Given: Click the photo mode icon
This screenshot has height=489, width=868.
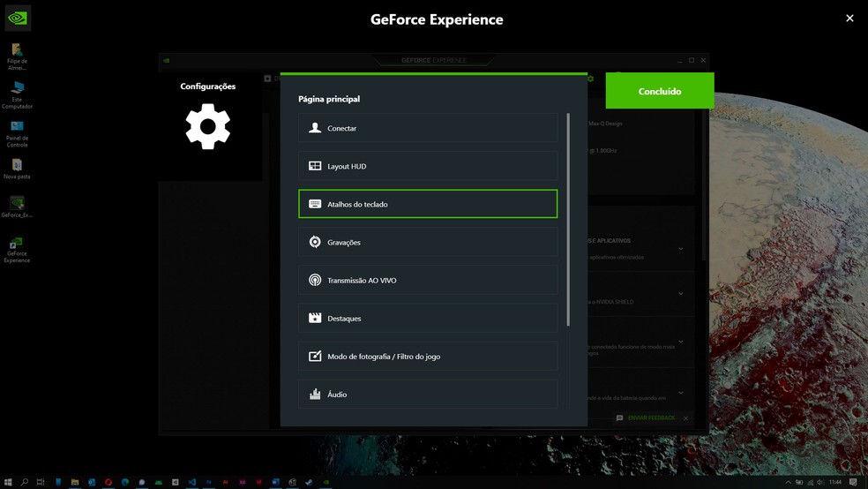Looking at the screenshot, I should (315, 356).
